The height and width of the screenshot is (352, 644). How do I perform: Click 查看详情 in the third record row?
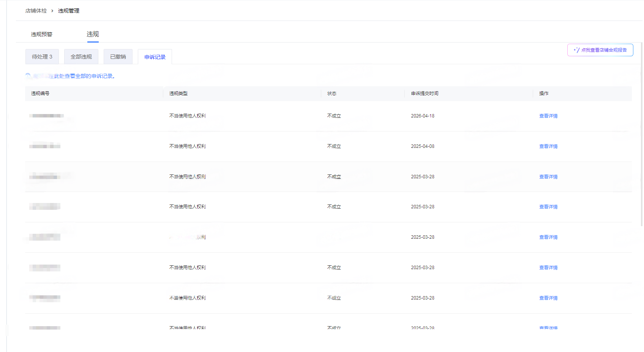click(548, 177)
